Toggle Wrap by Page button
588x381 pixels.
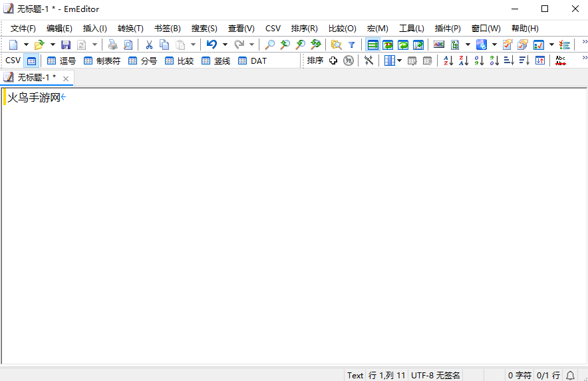coord(418,45)
